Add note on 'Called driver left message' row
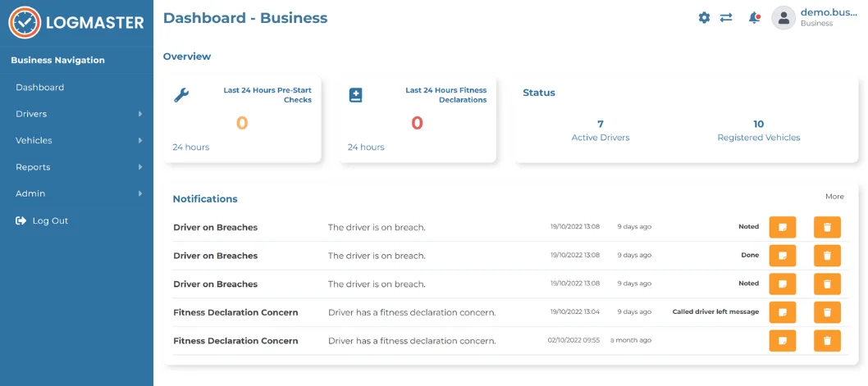The width and height of the screenshot is (868, 386). click(x=782, y=312)
